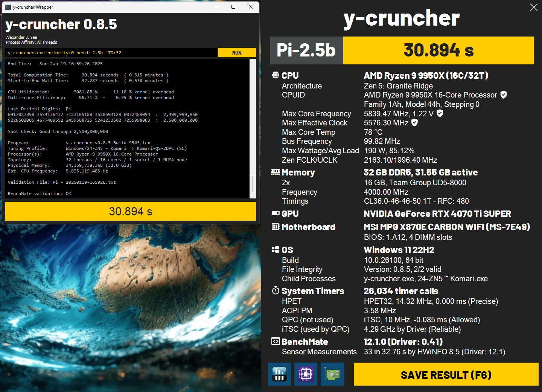The width and height of the screenshot is (542, 392).
Task: Click '26,034 timer calls' heading
Action: 401,291
